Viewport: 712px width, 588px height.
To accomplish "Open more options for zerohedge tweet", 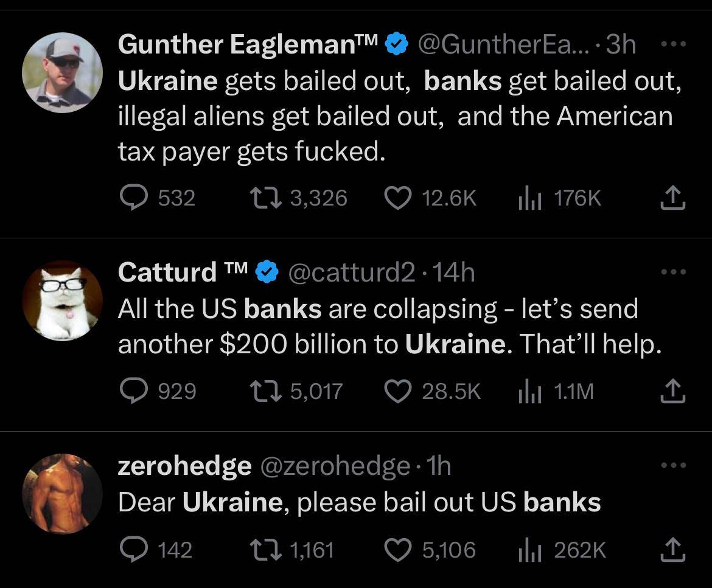I will (x=674, y=466).
